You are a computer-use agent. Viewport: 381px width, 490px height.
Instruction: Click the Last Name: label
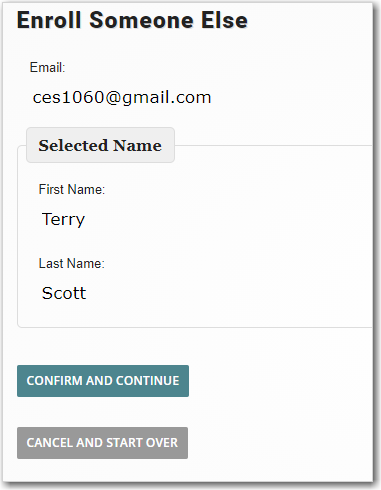(72, 263)
